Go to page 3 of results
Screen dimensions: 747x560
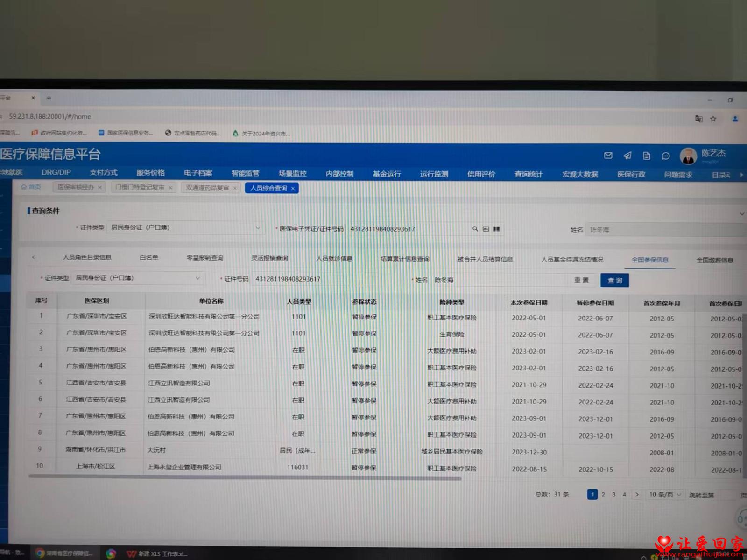point(613,494)
